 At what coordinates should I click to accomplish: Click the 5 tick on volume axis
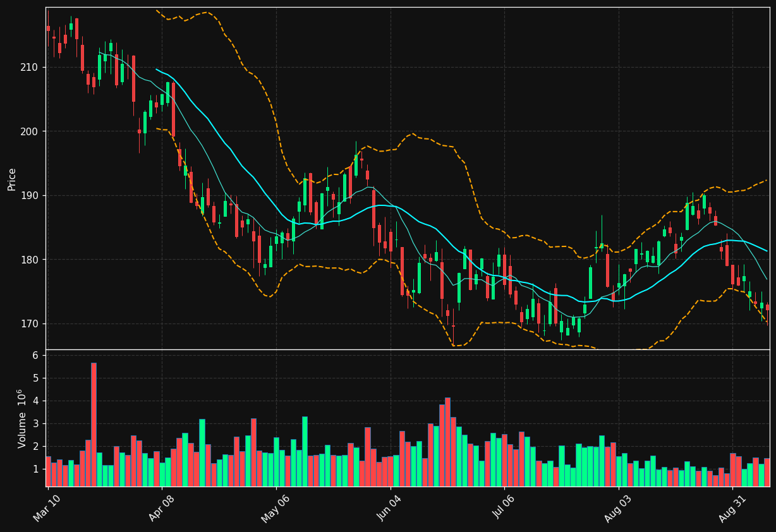click(35, 378)
